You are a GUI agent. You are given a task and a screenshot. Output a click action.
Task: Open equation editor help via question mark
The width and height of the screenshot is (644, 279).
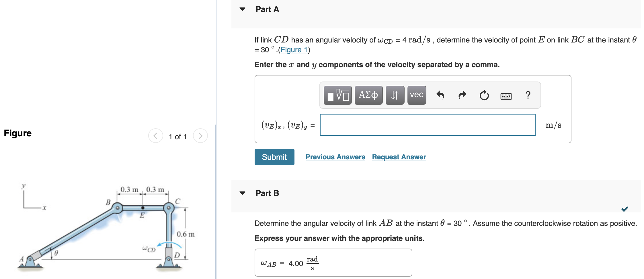click(528, 95)
